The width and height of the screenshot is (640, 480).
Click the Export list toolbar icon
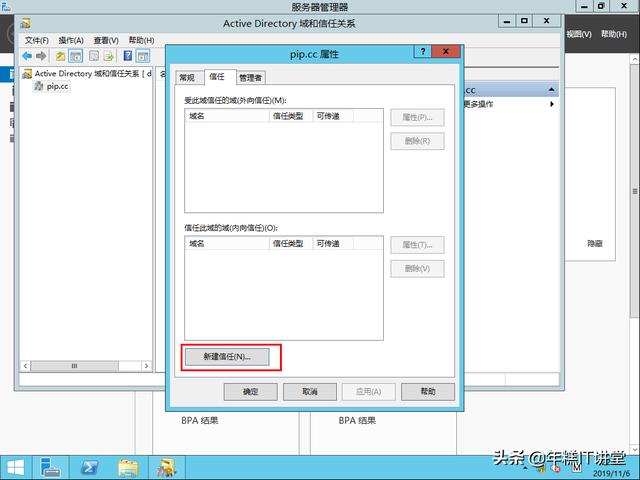(109, 56)
